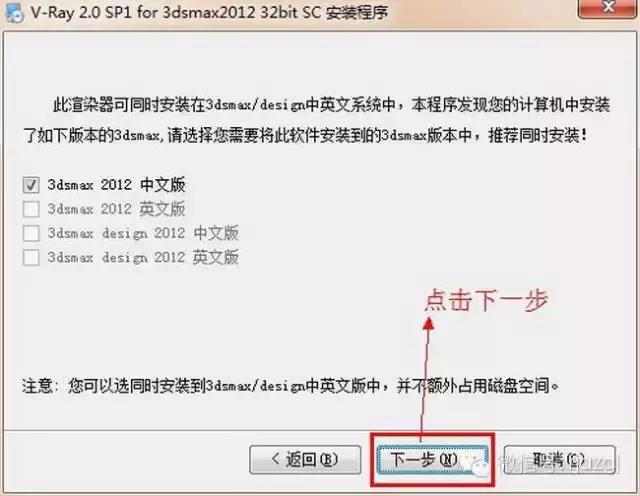Click the V-Ray installer icon in title bar

[13, 13]
